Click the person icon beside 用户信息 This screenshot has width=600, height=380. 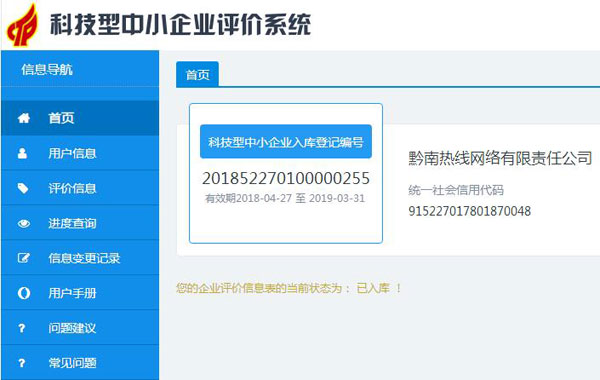coord(23,153)
